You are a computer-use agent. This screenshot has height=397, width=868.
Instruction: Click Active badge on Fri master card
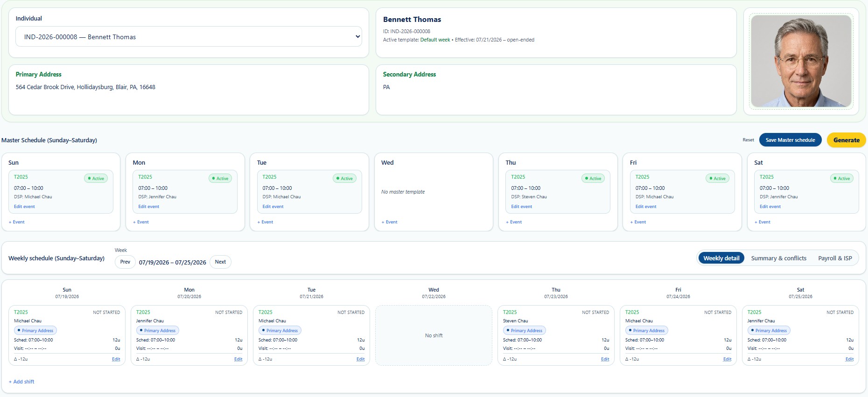coord(717,178)
